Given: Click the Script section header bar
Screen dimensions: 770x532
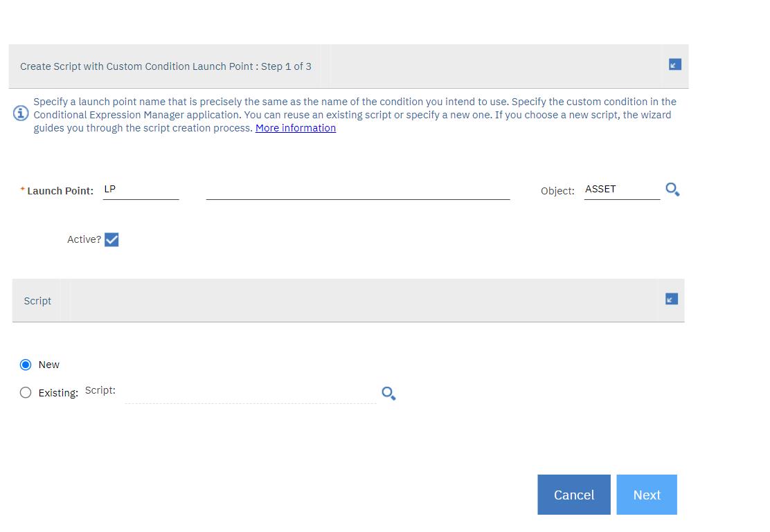Looking at the screenshot, I should [346, 300].
